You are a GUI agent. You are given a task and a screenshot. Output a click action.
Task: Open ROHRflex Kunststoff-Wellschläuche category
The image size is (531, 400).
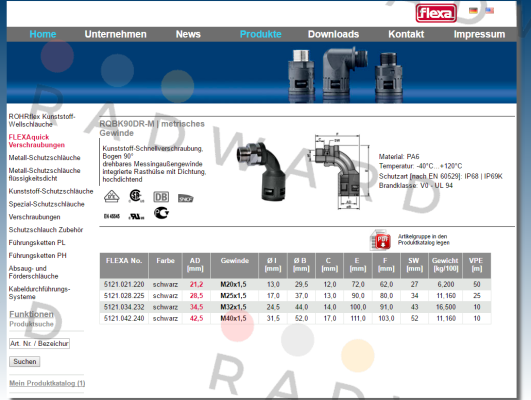pyautogui.click(x=42, y=120)
